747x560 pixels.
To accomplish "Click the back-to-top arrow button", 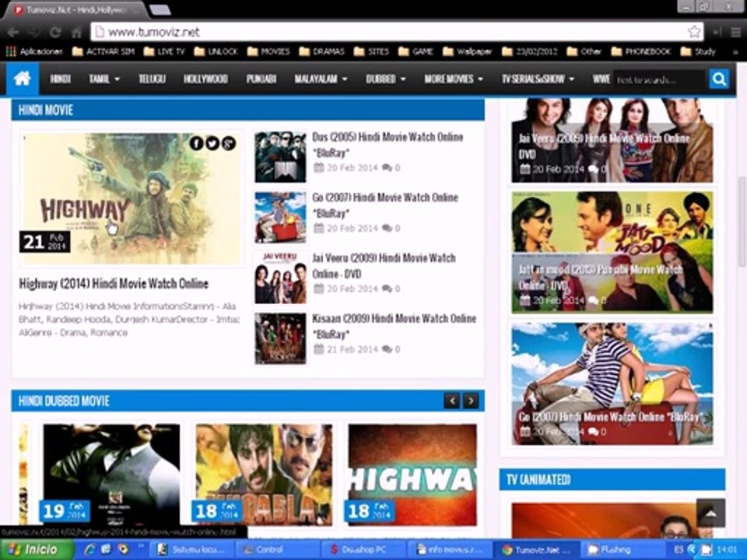I will coord(710,513).
